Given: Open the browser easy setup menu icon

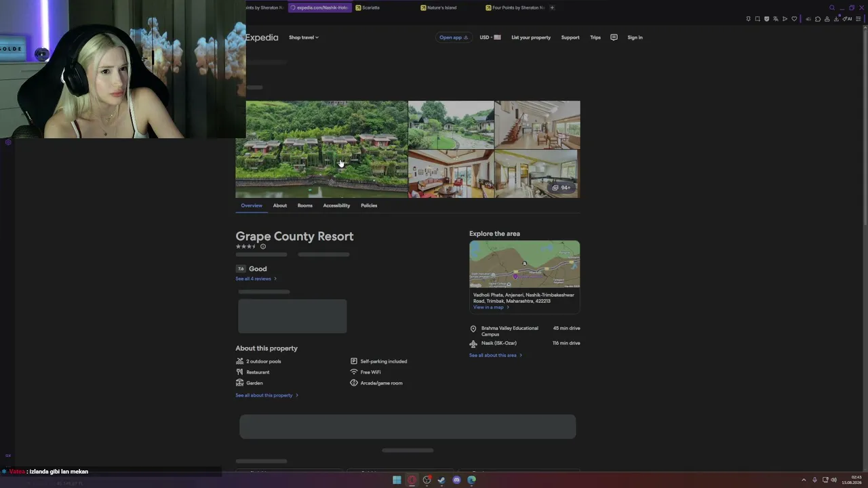Looking at the screenshot, I should point(858,19).
